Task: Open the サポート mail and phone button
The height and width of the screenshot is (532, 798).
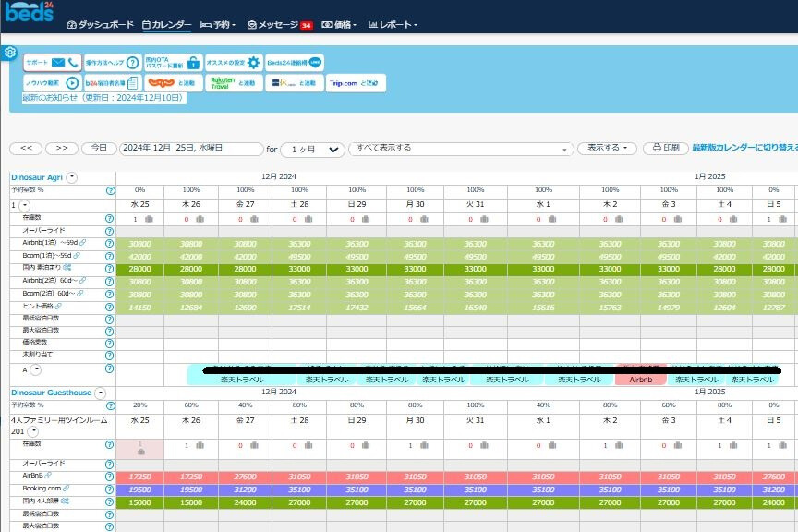Action: coord(53,63)
